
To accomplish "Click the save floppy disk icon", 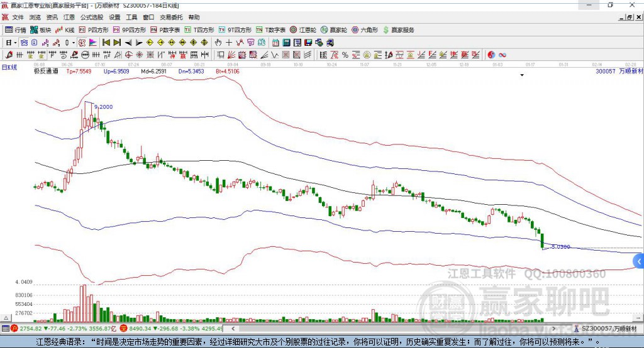I will coord(308,43).
